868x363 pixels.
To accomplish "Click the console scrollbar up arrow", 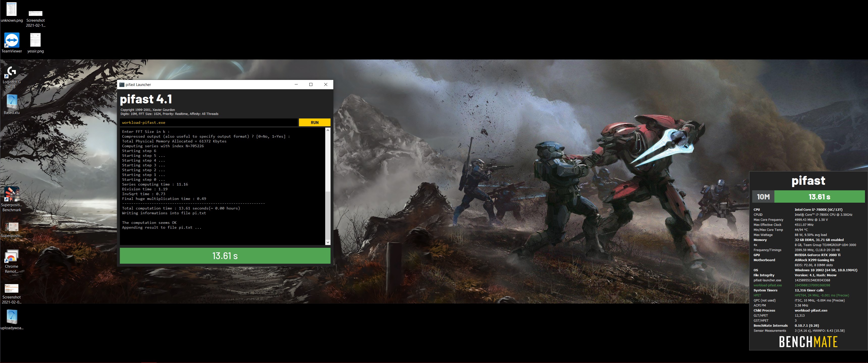I will (328, 130).
